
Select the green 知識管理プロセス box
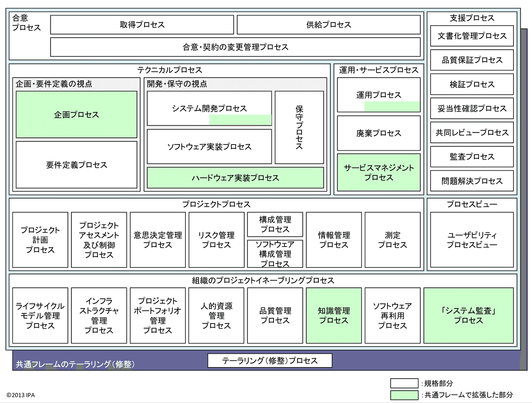click(x=334, y=316)
